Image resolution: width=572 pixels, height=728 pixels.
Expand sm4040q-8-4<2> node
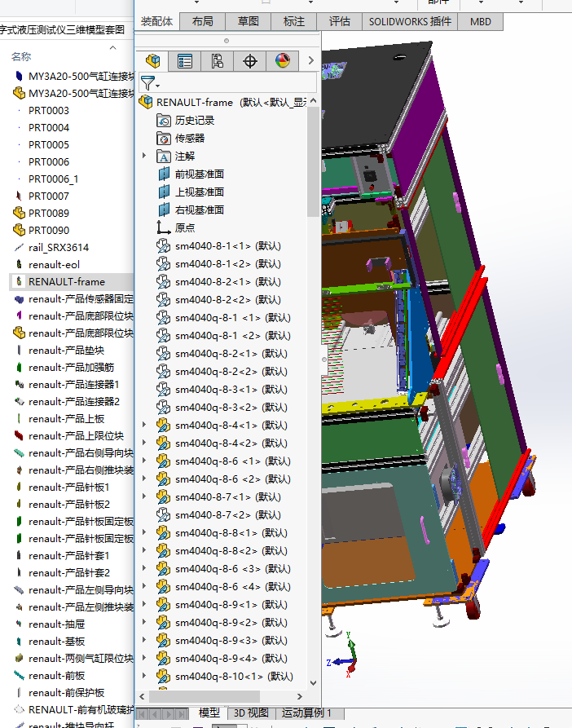[x=144, y=443]
